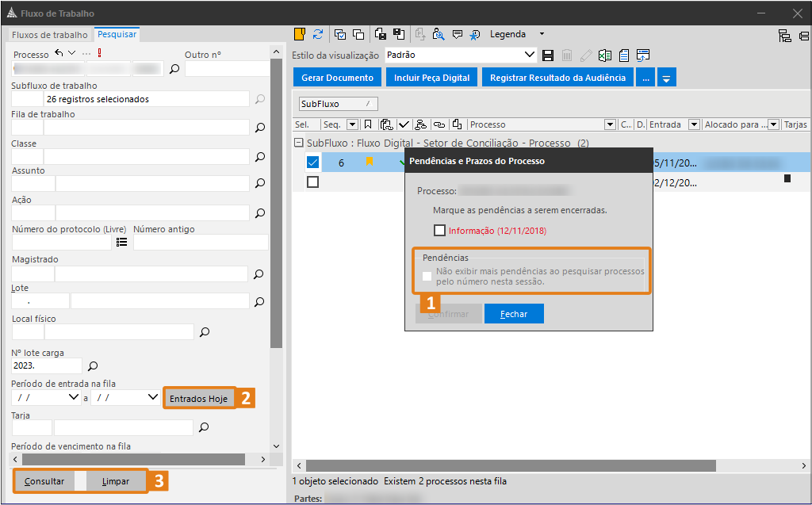
Task: Click the list icon beside Número do protocolo
Action: coord(122,243)
